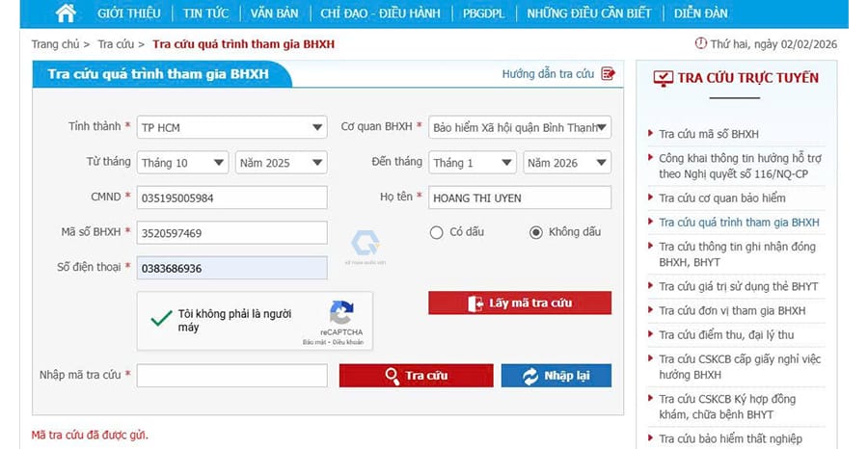Click the home icon in navigation bar
The height and width of the screenshot is (449, 868).
click(x=66, y=13)
